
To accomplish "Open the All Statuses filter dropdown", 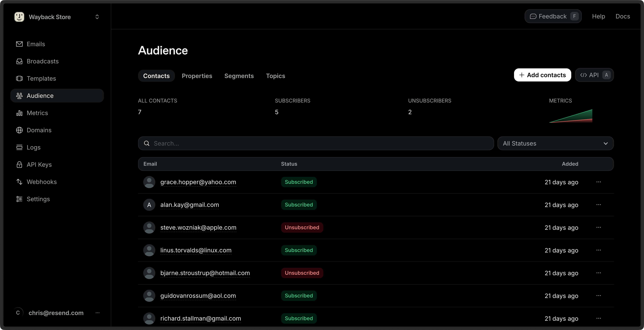I will click(x=555, y=143).
